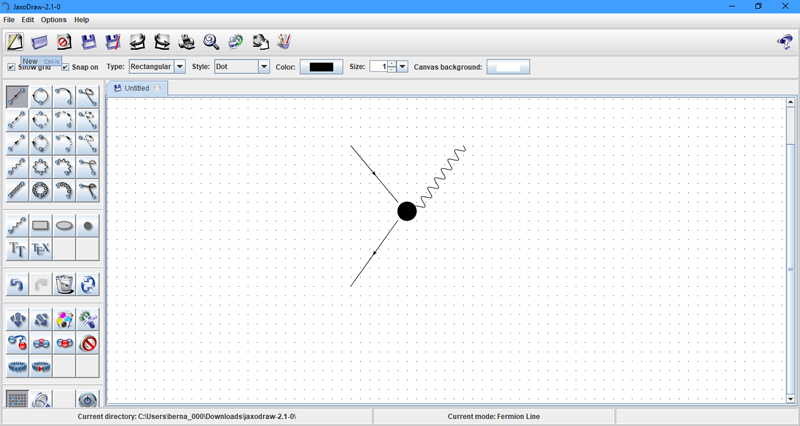Click the New graph toolbar icon
800x426 pixels.
coord(14,42)
